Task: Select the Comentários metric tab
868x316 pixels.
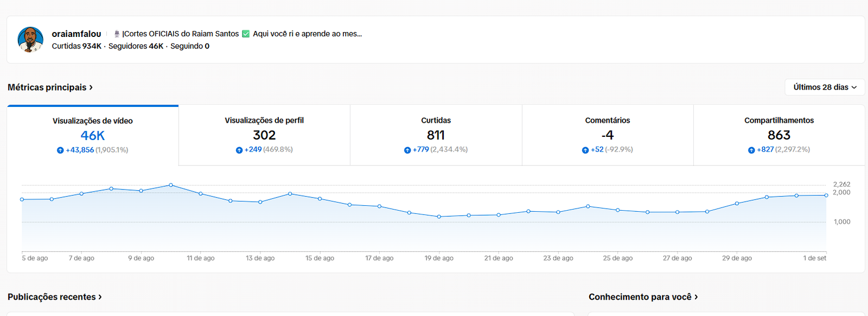Action: click(608, 135)
